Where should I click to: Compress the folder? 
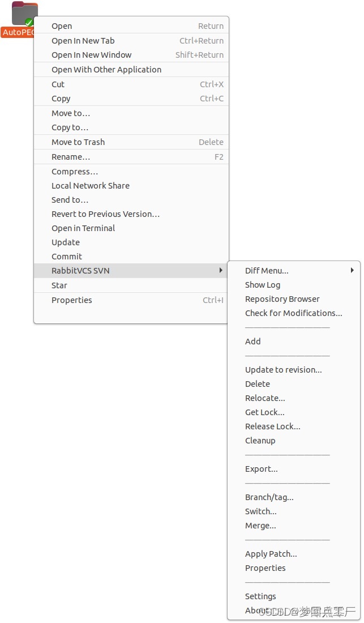75,171
